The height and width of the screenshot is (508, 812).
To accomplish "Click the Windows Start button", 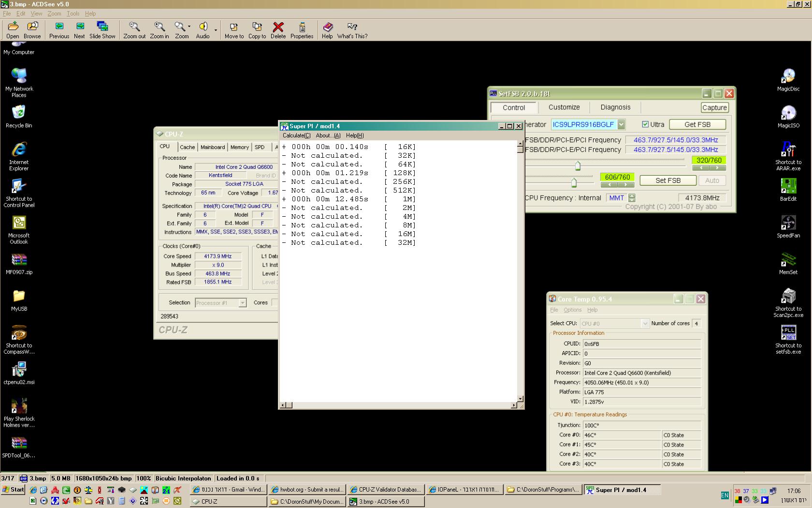I will tap(13, 490).
